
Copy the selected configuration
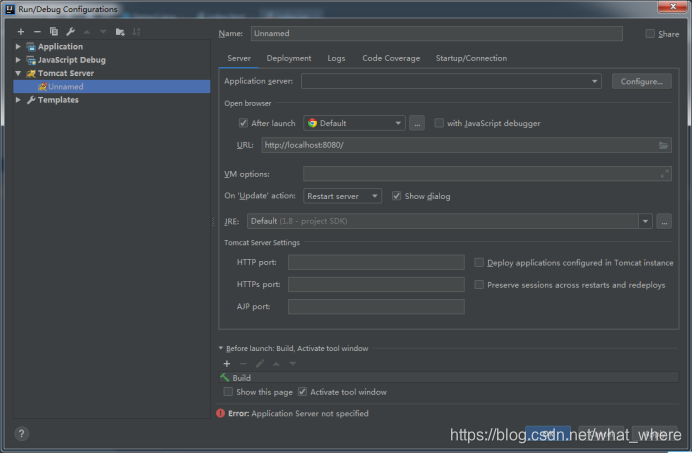click(x=54, y=31)
